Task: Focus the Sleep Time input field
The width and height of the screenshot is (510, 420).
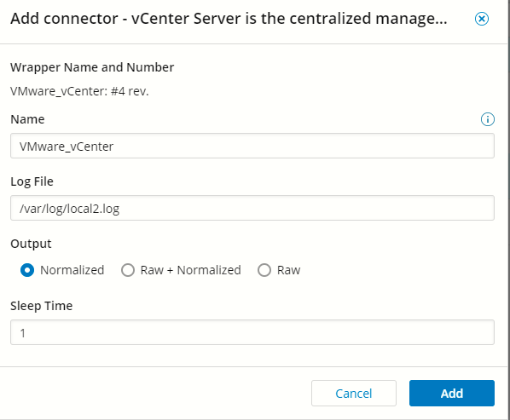Action: (252, 332)
